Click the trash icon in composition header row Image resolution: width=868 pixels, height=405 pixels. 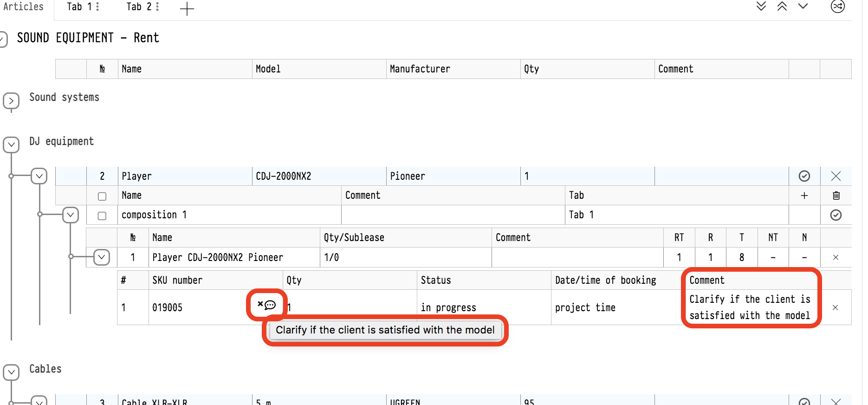click(836, 196)
